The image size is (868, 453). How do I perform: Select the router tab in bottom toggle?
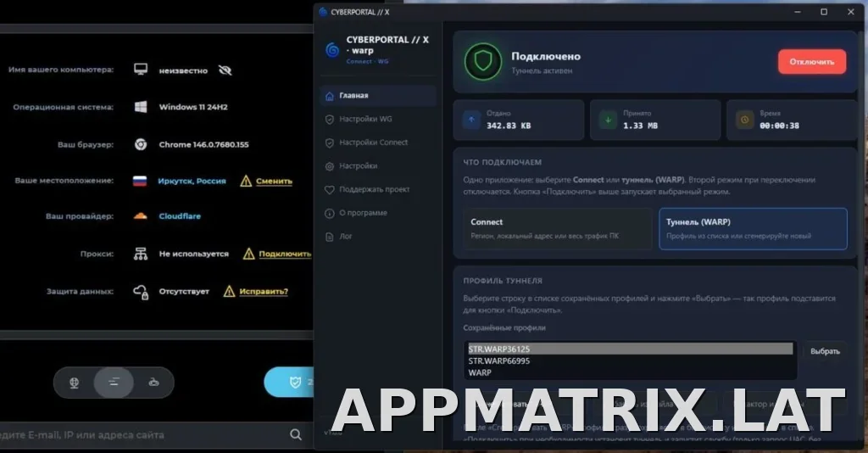click(x=154, y=382)
